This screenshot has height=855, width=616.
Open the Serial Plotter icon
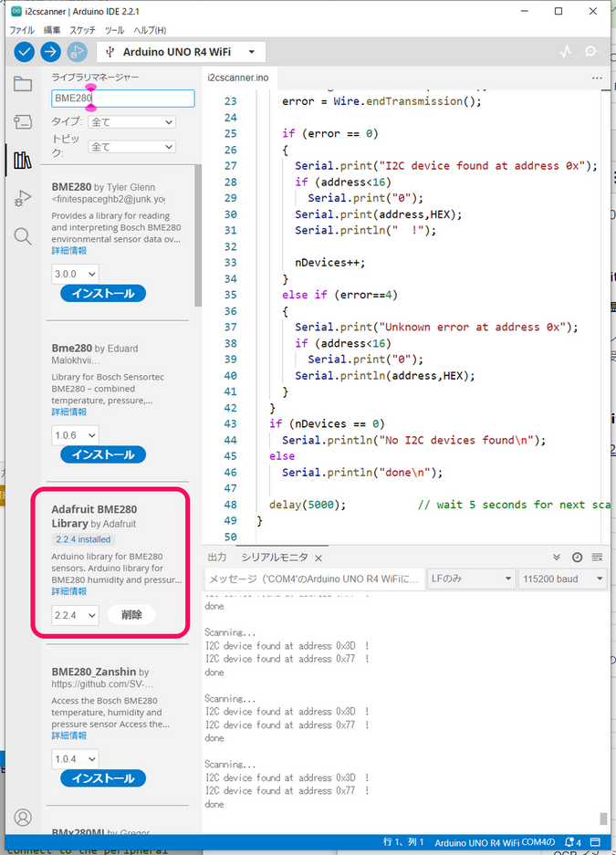click(565, 51)
